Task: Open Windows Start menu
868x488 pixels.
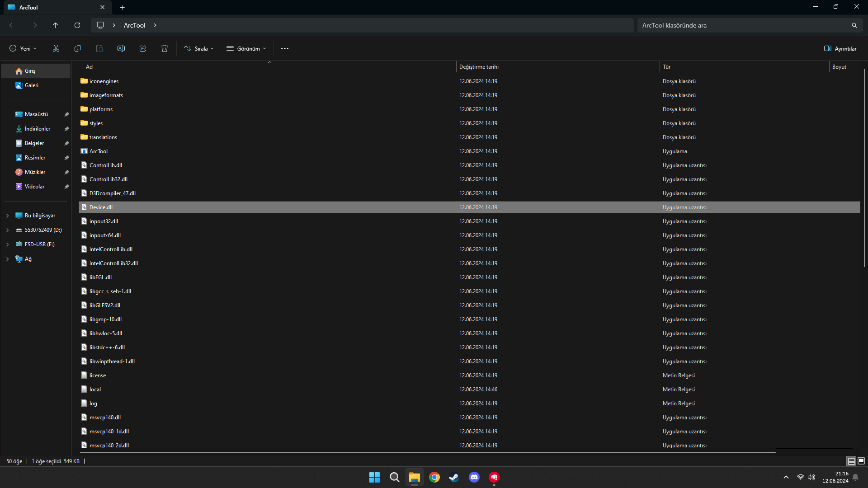Action: 374,477
